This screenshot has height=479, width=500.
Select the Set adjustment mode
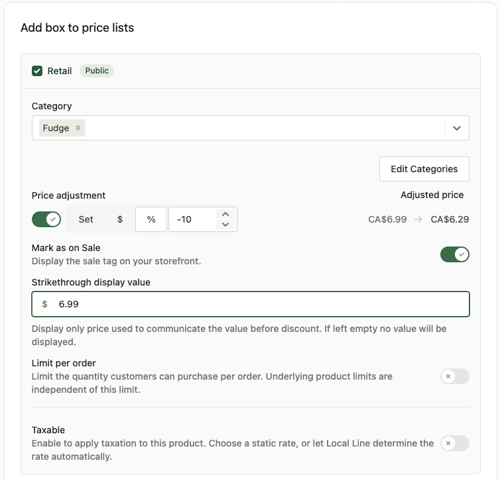coord(86,219)
